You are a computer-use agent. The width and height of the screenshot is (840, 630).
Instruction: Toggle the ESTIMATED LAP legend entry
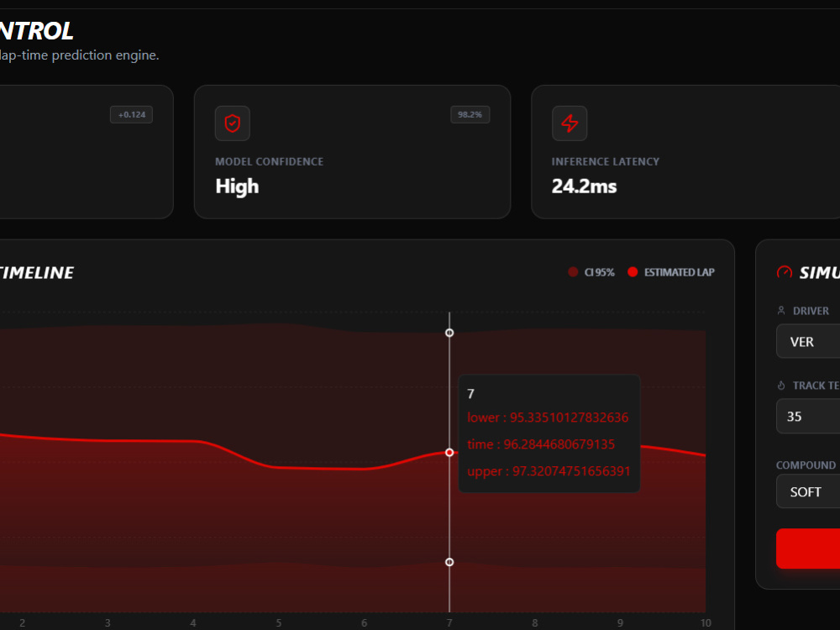pyautogui.click(x=670, y=272)
